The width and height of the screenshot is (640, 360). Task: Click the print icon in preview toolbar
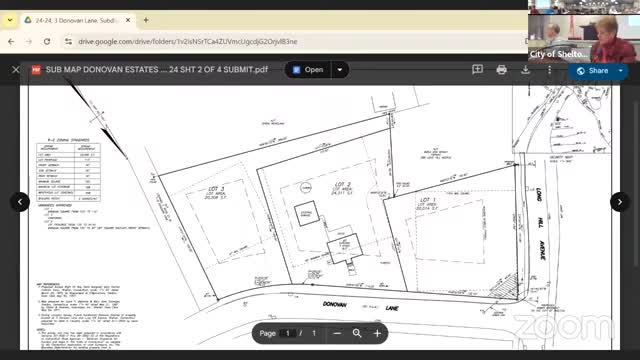click(502, 70)
